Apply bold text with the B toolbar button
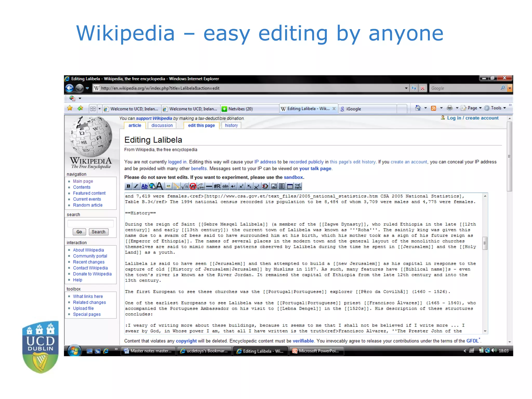Image resolution: width=532 pixels, height=399 pixels. (128, 186)
